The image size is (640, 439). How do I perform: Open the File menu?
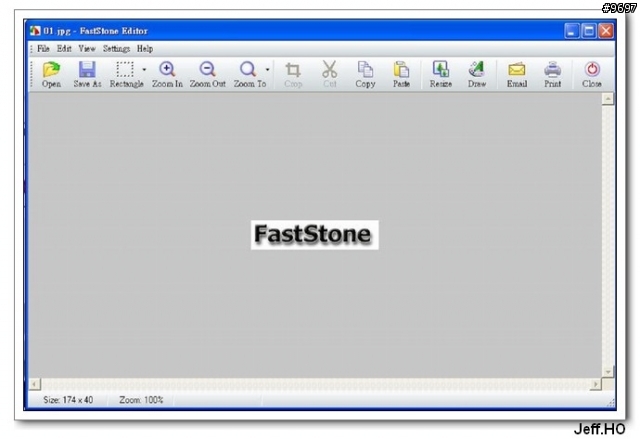pos(43,49)
